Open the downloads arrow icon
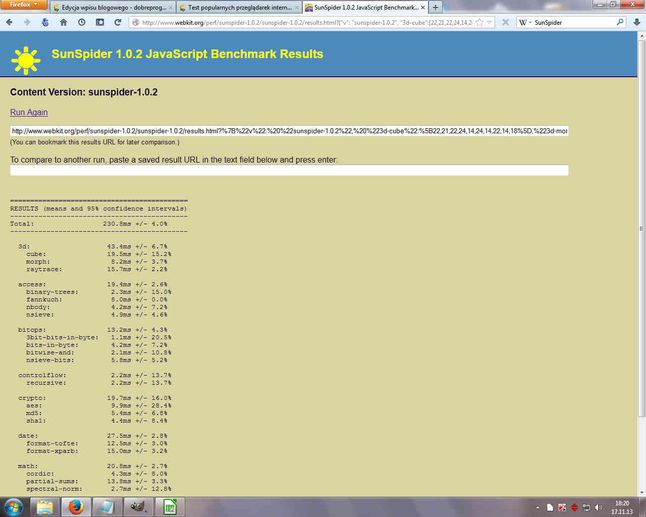Image resolution: width=646 pixels, height=517 pixels. coord(637,22)
